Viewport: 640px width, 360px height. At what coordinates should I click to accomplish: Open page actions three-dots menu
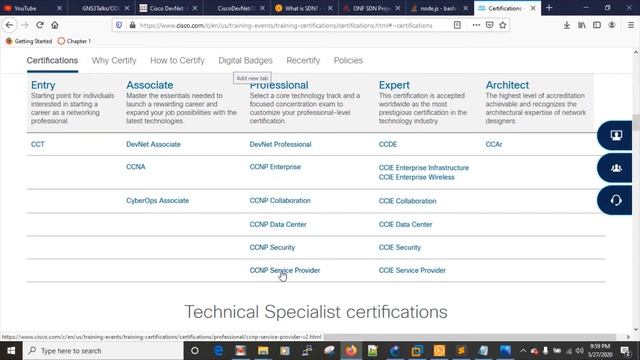476,25
